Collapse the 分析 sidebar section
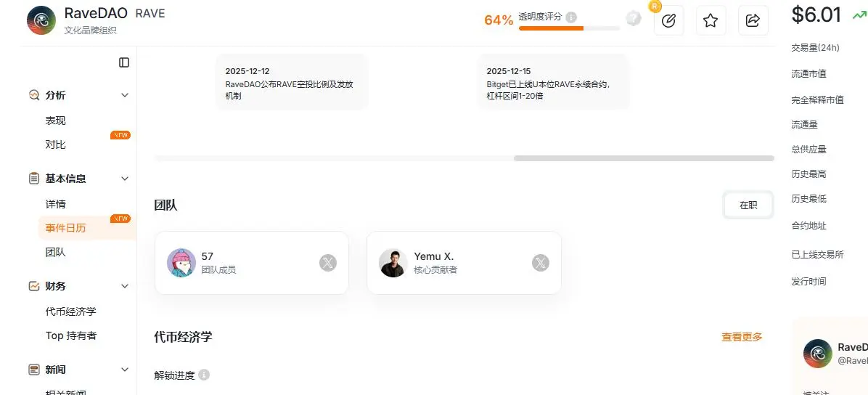This screenshot has width=868, height=395. (125, 95)
